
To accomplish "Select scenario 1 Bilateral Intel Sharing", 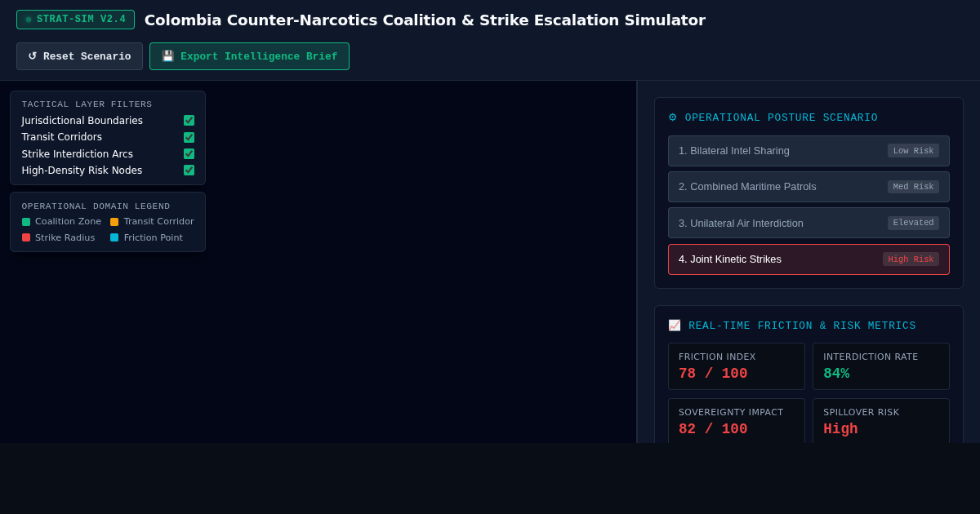I will pos(808,151).
